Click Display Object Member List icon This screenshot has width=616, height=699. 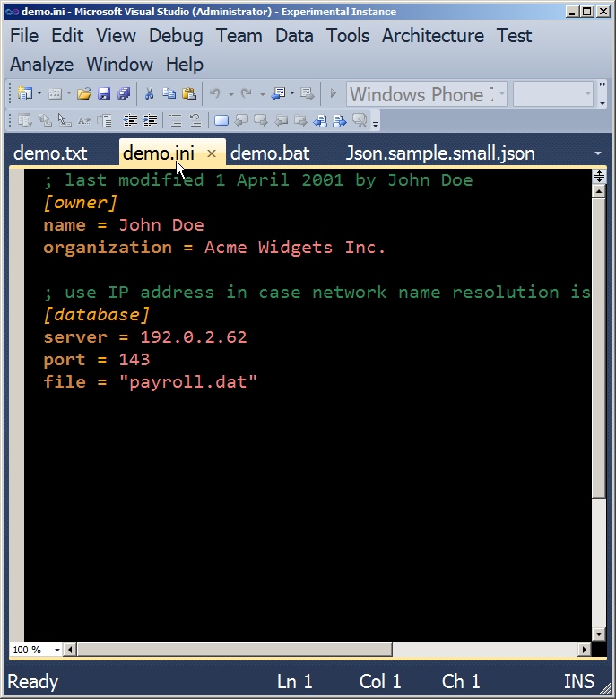(25, 120)
